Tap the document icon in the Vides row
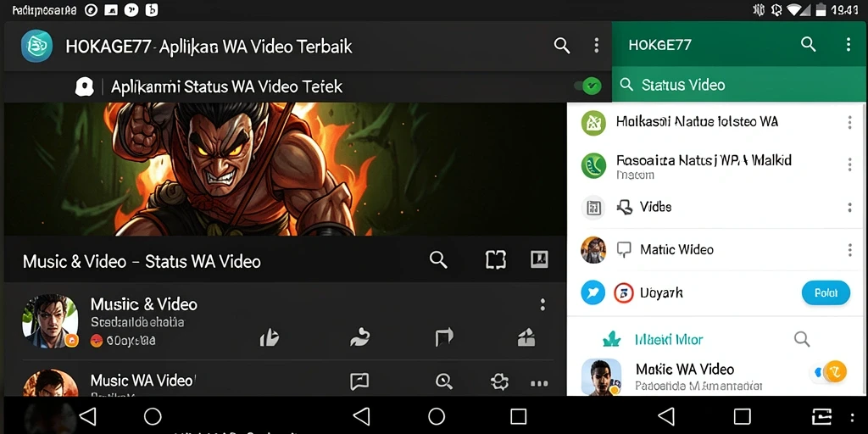 pos(593,208)
